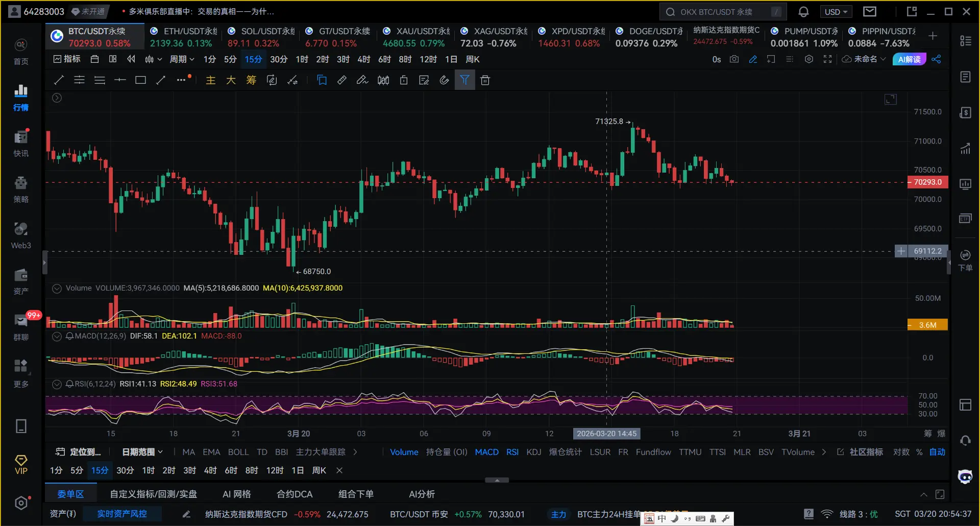
Task: Toggle 对数 logarithmic scale
Action: click(901, 452)
